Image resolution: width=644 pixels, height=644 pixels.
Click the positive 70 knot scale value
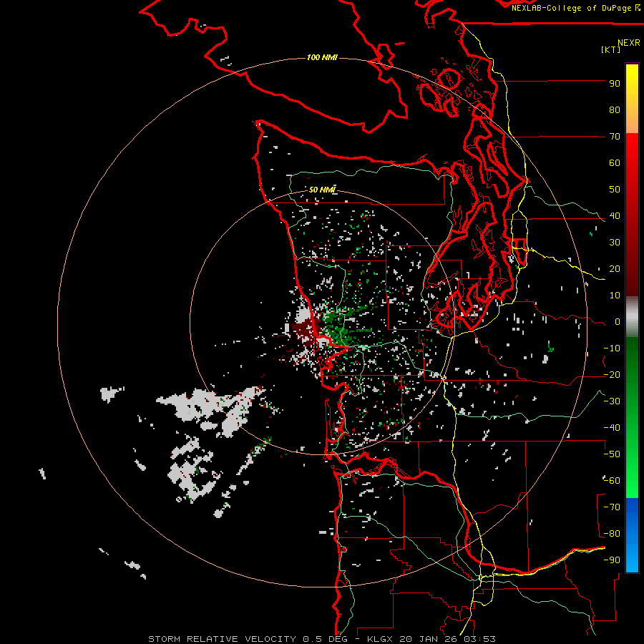coord(615,137)
